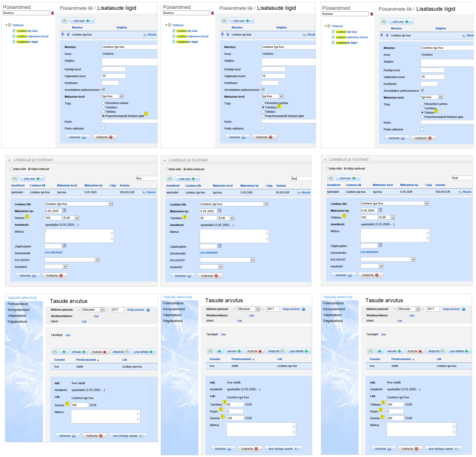The width and height of the screenshot is (476, 457).
Task: Open Väljamaksed menu beside form with Kogus 3
Action: pyautogui.click(x=172, y=315)
